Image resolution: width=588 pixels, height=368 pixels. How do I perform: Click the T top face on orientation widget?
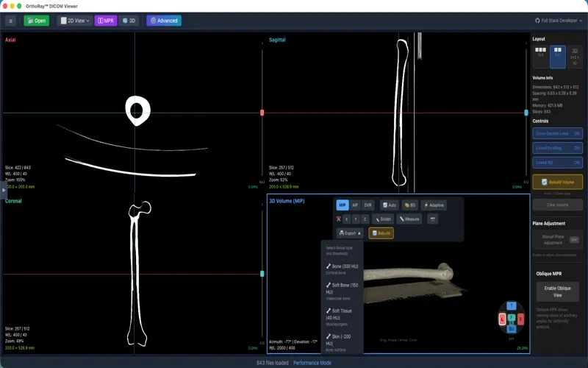pos(512,305)
